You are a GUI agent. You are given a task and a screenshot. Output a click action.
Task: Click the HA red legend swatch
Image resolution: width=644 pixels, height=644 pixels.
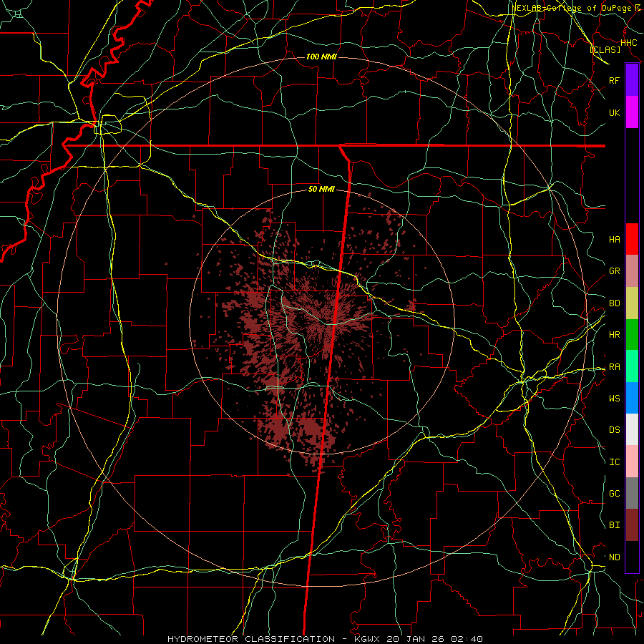[x=632, y=239]
